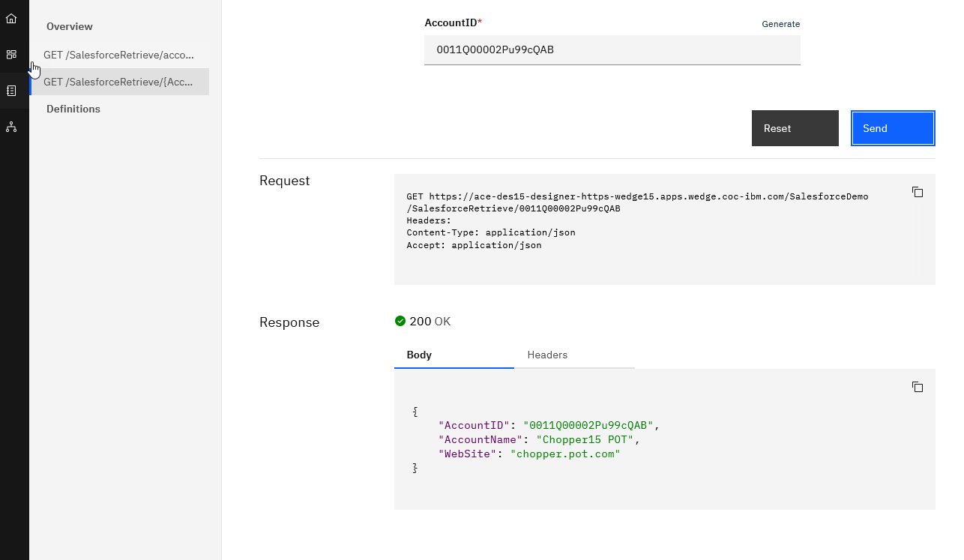Click the Home icon in left rail
This screenshot has width=964, height=560.
tap(11, 18)
